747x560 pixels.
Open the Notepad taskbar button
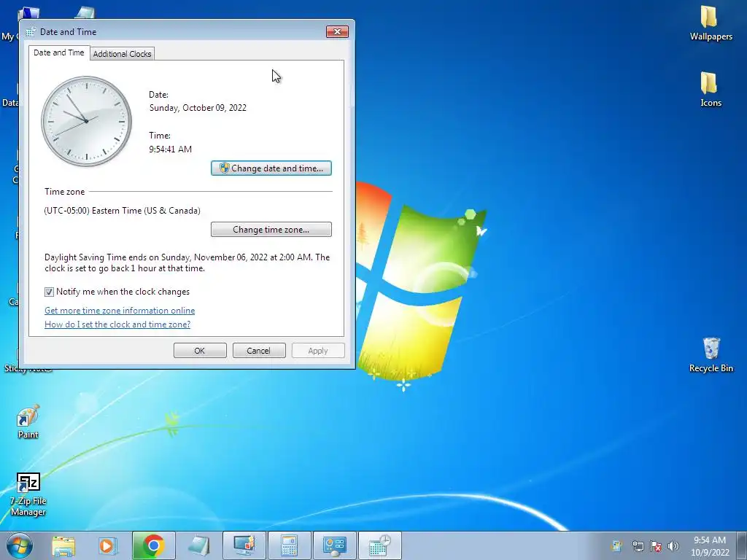[x=198, y=545]
